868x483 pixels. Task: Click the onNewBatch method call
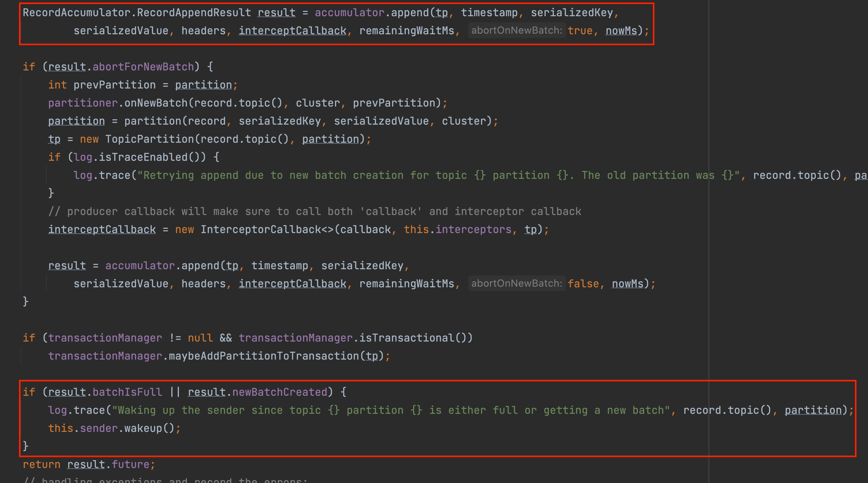(x=156, y=103)
